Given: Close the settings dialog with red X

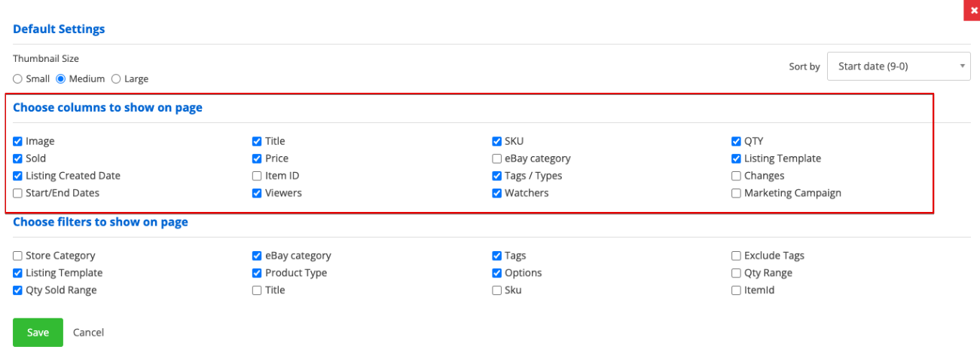Looking at the screenshot, I should [973, 10].
